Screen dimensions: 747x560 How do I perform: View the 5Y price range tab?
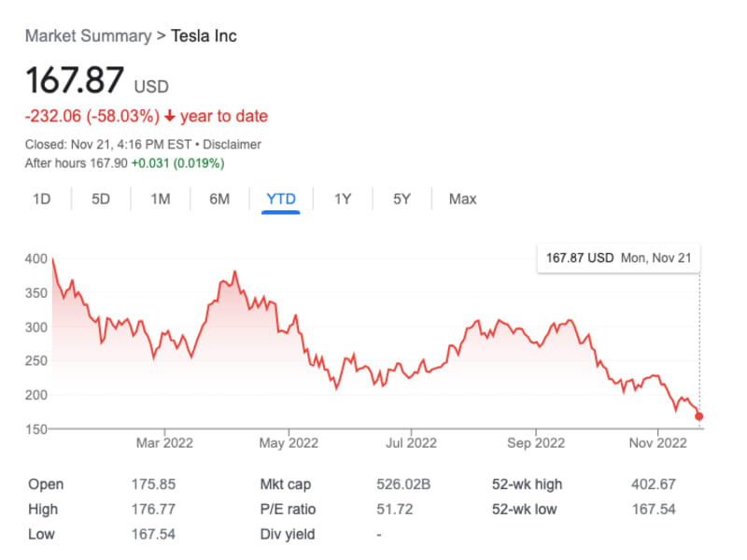402,199
